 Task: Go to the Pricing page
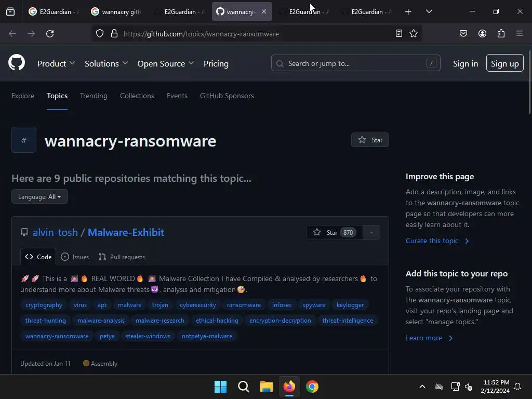(x=216, y=63)
